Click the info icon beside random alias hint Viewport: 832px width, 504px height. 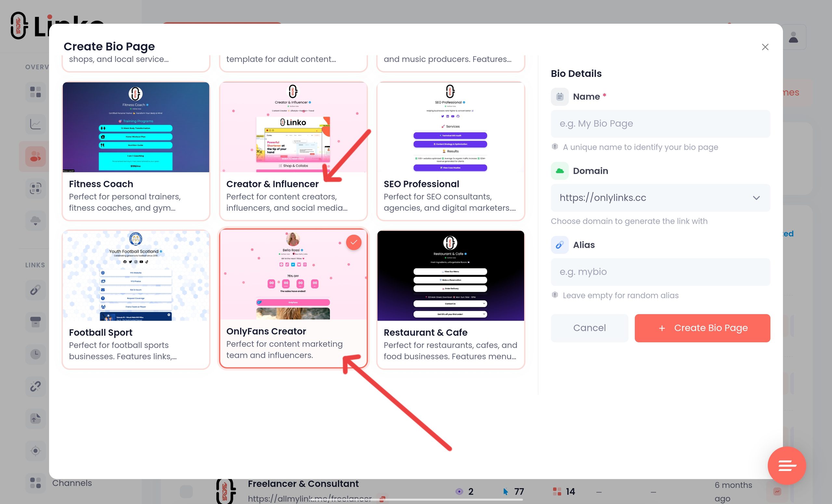click(x=555, y=295)
